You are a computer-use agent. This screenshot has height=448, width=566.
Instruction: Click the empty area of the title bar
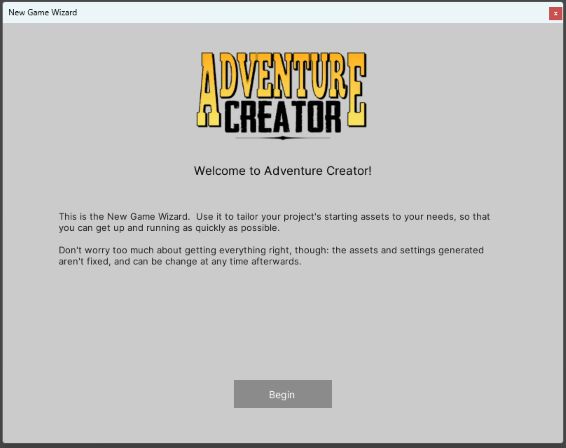pos(310,13)
